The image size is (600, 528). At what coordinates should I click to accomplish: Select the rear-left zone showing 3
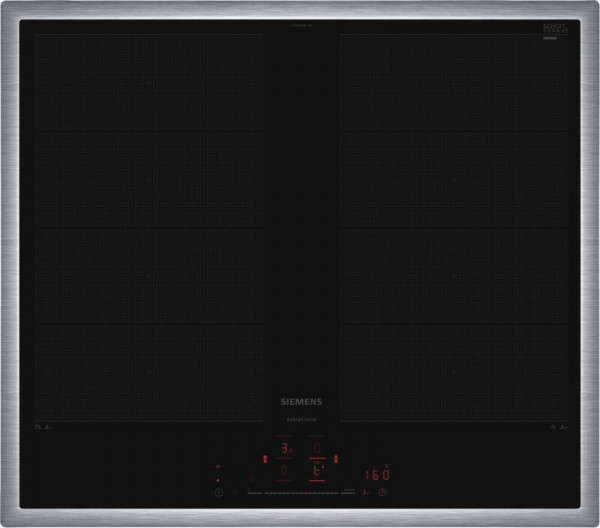click(x=286, y=449)
